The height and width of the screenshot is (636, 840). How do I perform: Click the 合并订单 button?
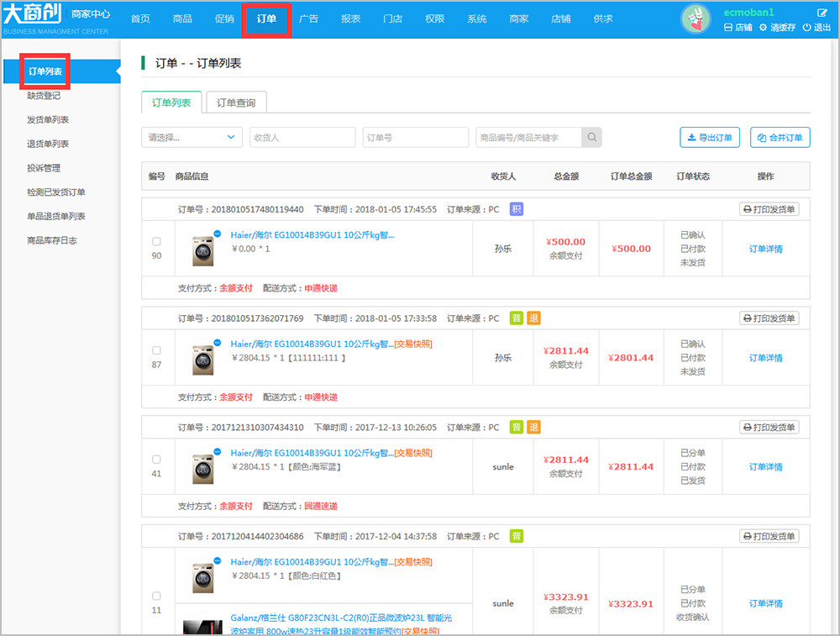(780, 137)
